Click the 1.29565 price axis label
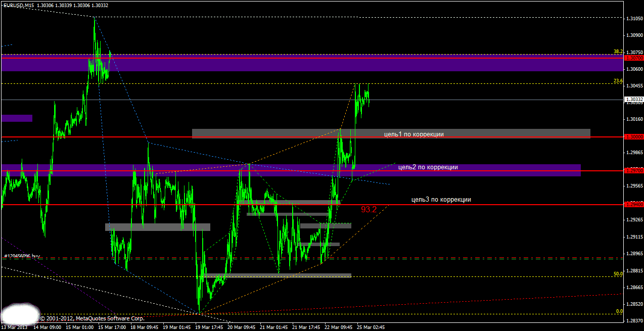Screen dimensions: 644x331 click(634, 186)
